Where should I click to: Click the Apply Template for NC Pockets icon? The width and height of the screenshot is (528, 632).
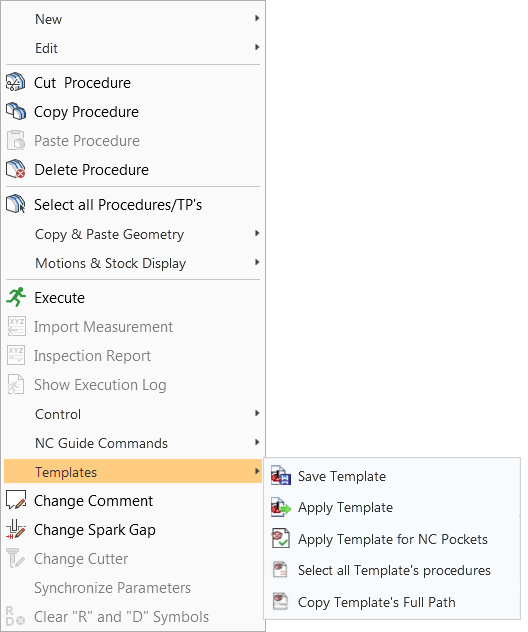(281, 539)
